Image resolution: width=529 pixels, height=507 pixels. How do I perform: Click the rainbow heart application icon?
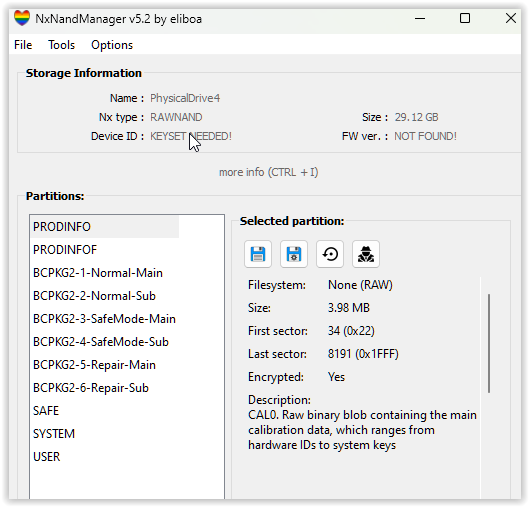pos(22,18)
